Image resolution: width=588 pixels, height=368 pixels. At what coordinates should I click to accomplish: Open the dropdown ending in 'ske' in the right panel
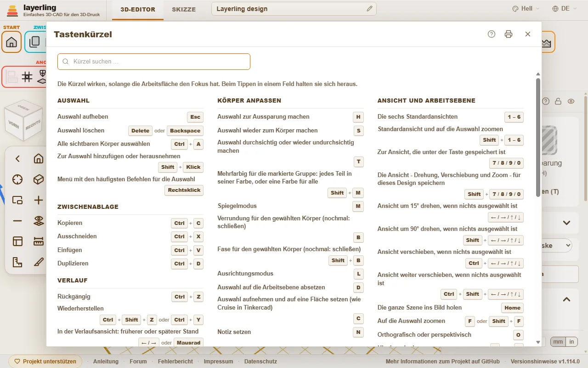pos(557,246)
